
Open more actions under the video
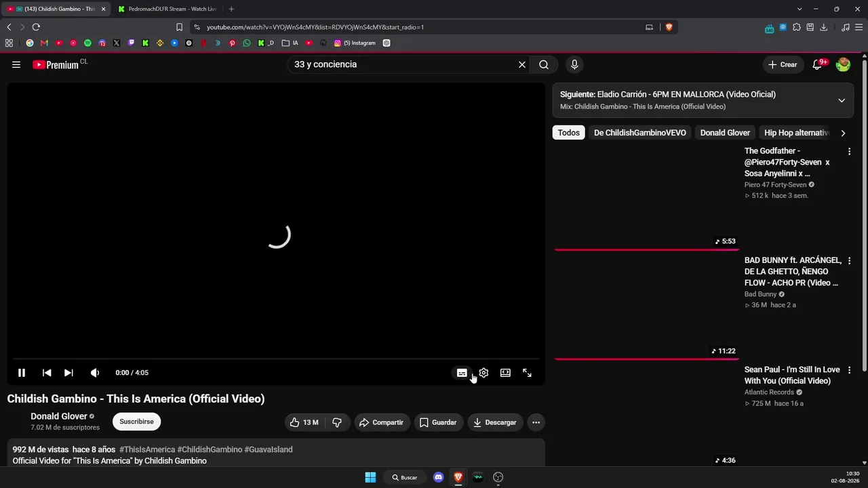pos(536,422)
